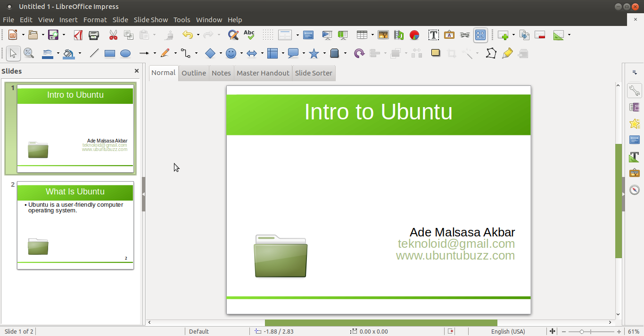The height and width of the screenshot is (336, 644).
Task: Click English (USA) in the status bar
Action: tap(508, 331)
